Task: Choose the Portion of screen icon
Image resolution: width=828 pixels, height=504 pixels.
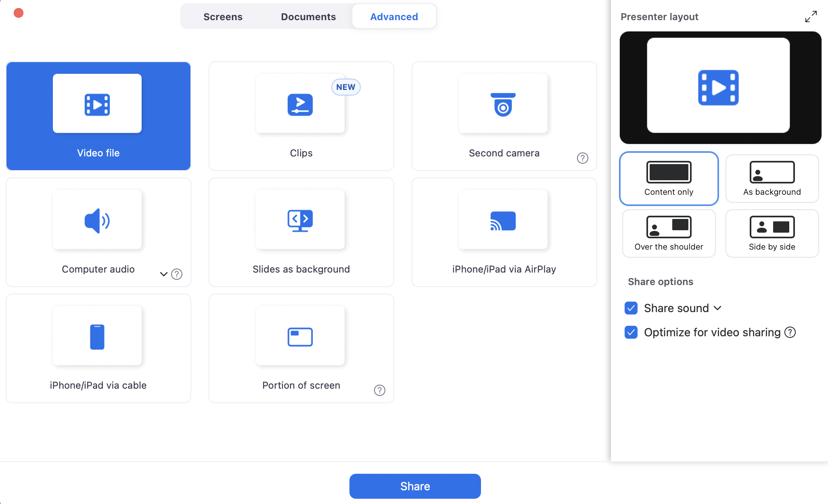Action: (300, 336)
